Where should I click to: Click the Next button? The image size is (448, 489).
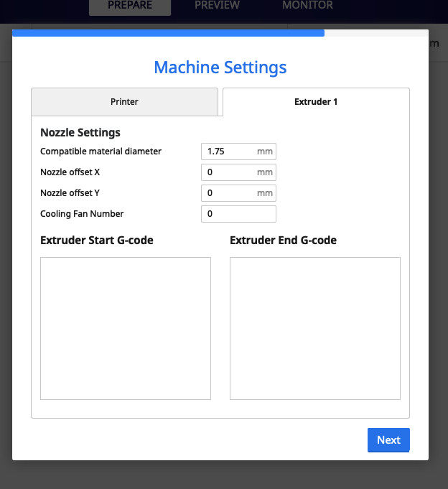click(x=388, y=439)
